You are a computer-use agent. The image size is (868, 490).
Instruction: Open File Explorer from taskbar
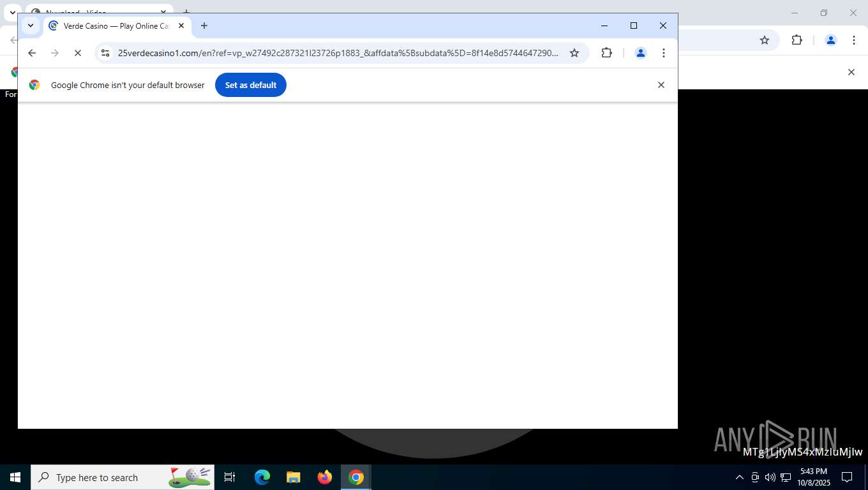click(x=294, y=477)
